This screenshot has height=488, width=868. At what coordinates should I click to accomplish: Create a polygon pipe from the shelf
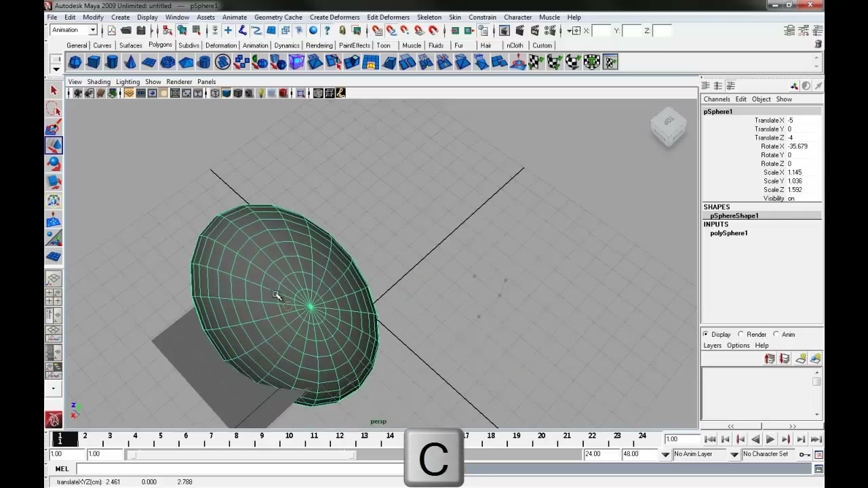(204, 62)
